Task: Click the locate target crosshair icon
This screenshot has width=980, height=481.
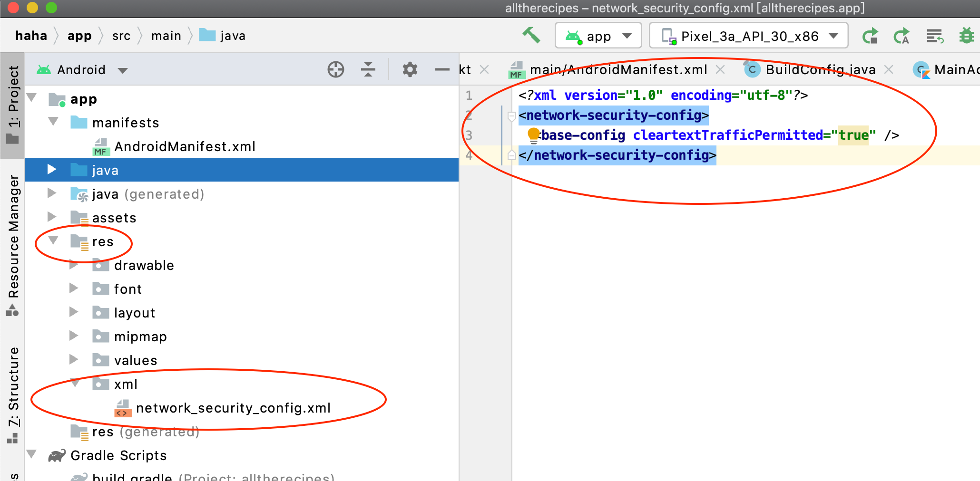Action: [x=336, y=70]
